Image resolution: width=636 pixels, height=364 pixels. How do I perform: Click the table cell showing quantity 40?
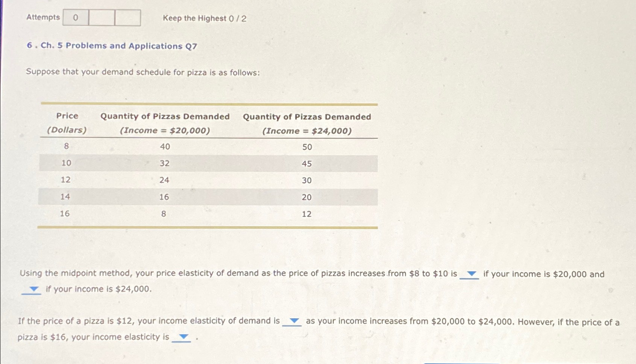pos(164,147)
